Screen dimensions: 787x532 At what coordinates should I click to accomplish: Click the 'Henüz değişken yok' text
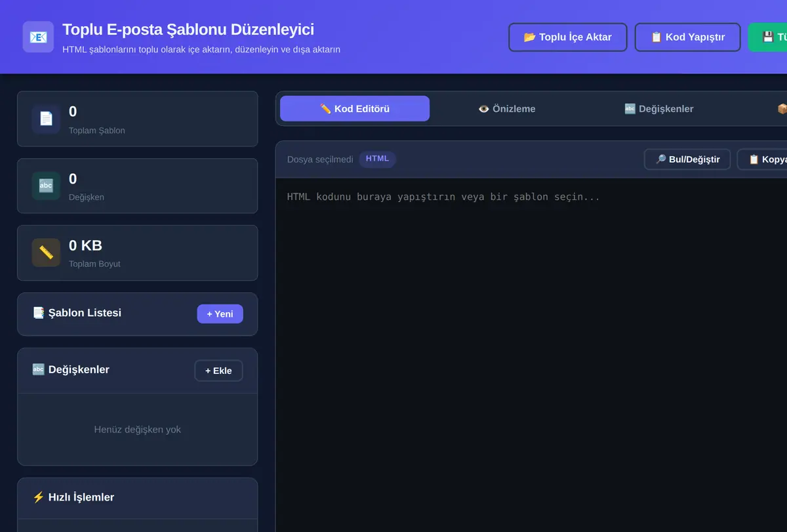(x=138, y=430)
